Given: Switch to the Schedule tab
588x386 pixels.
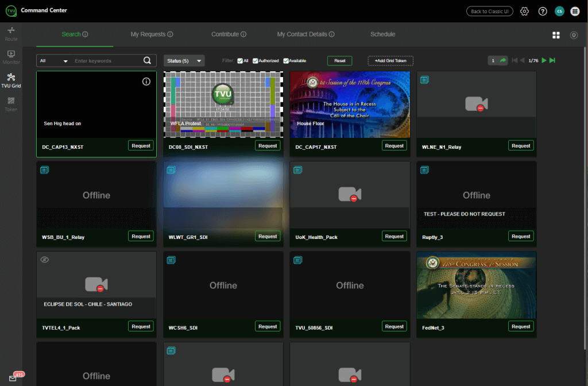Looking at the screenshot, I should coord(382,34).
